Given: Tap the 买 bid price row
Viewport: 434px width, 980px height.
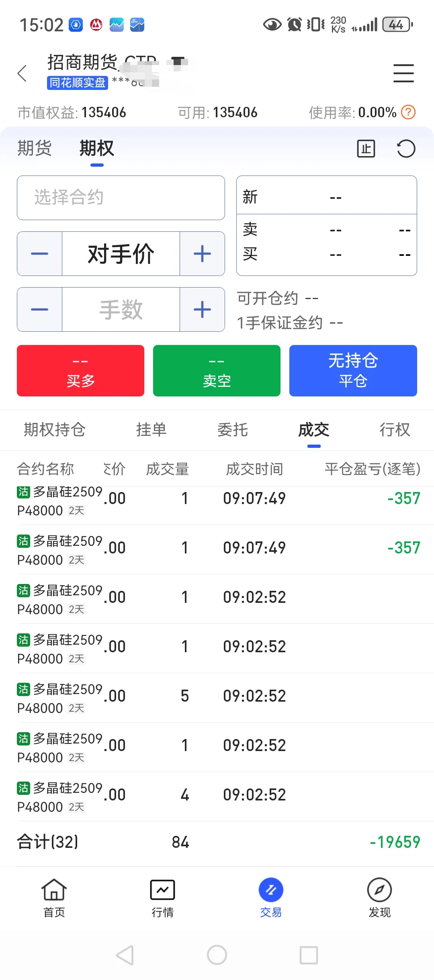Looking at the screenshot, I should click(x=327, y=254).
